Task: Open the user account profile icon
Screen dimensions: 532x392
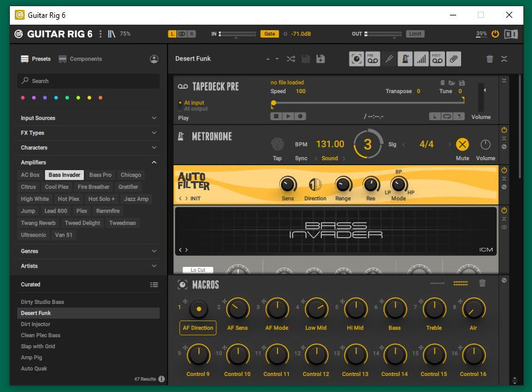Action: pyautogui.click(x=154, y=59)
